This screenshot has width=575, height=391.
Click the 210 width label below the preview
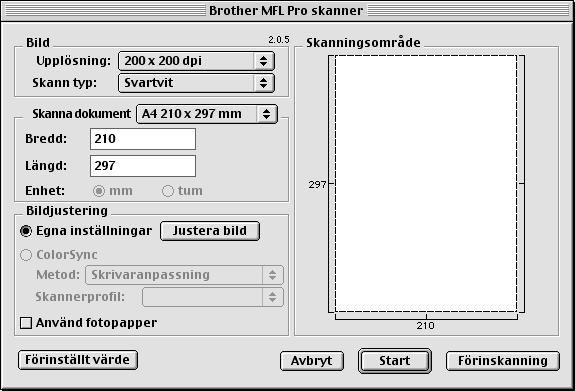[425, 325]
